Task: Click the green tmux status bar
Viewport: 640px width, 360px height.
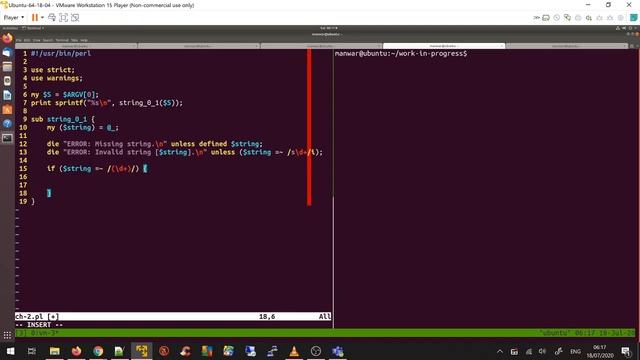Action: click(325, 333)
